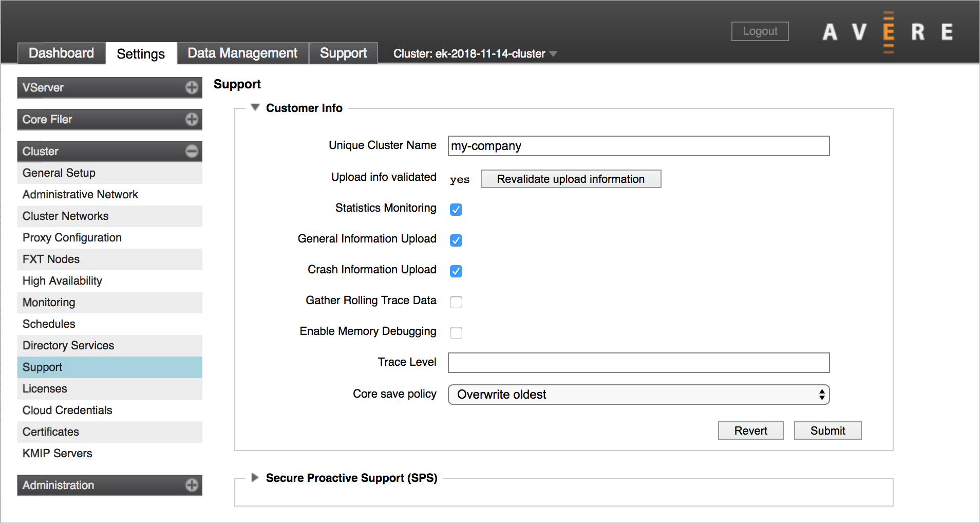This screenshot has width=980, height=523.
Task: Open the Data Management tab
Action: coord(242,53)
